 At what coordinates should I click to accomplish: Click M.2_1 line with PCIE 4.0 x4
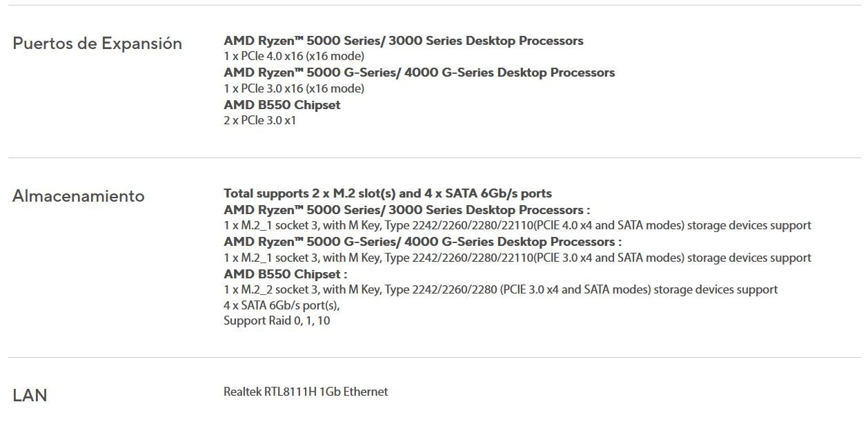(x=517, y=225)
